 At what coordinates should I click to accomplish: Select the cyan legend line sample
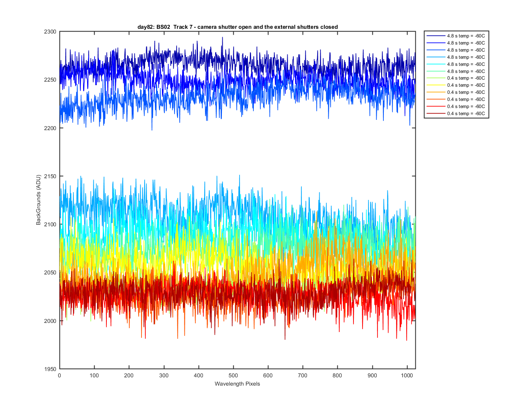436,64
